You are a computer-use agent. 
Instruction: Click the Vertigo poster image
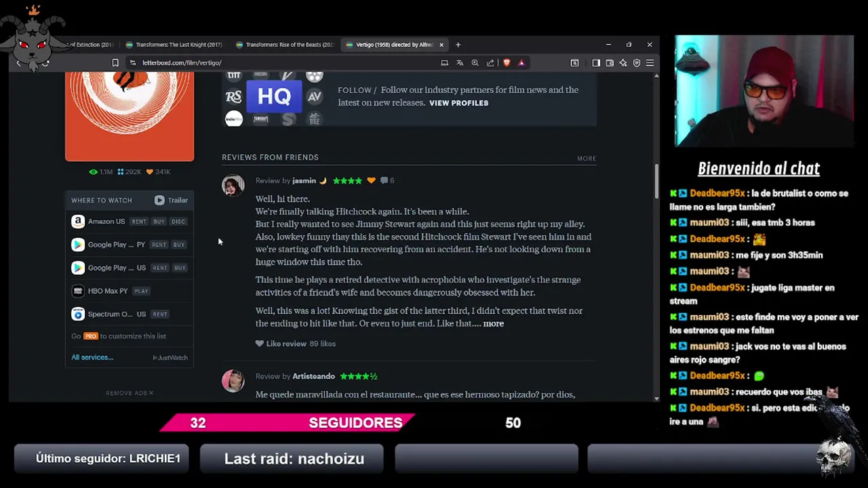130,117
